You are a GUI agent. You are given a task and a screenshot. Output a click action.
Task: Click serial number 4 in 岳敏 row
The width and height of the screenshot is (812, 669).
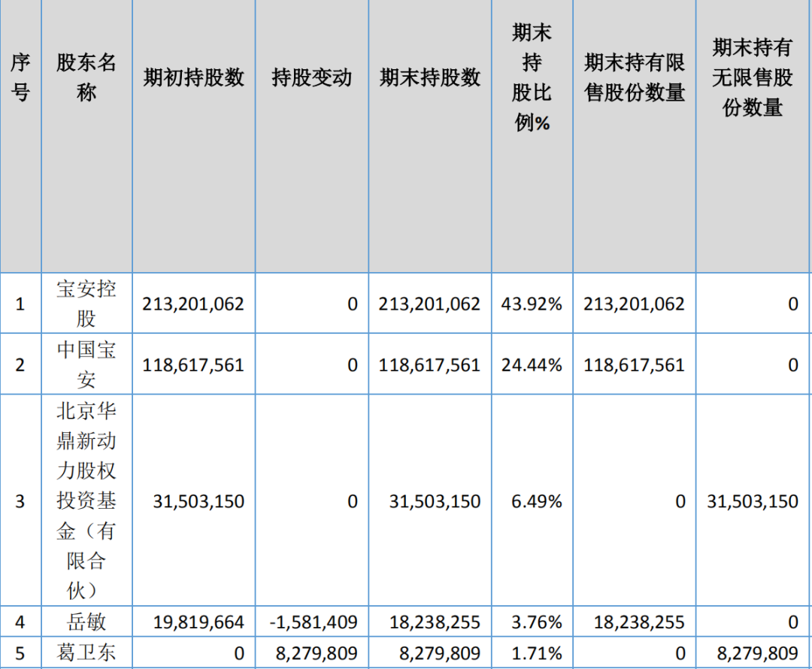coord(20,622)
